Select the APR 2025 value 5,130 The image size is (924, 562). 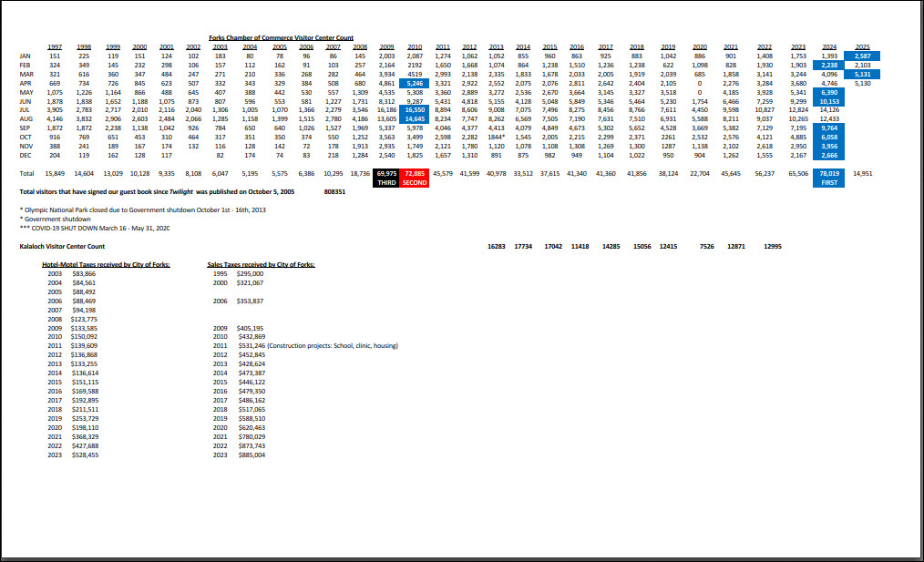[x=863, y=84]
